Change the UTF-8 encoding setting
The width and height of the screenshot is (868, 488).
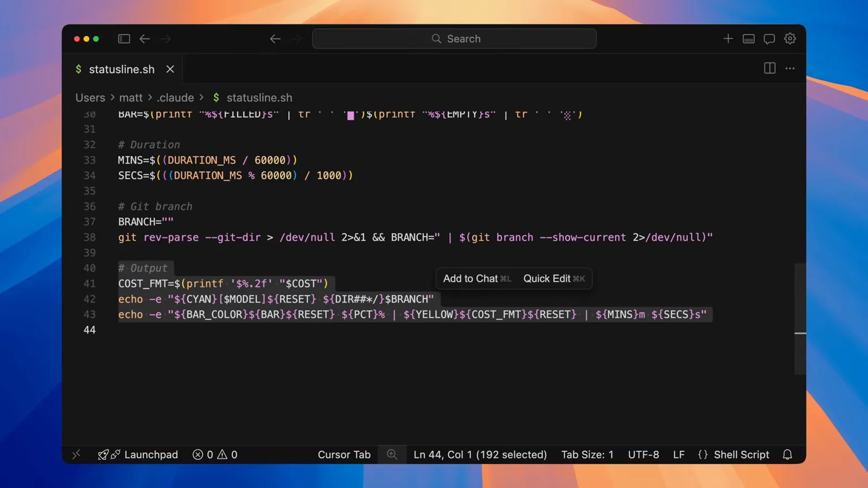[643, 454]
